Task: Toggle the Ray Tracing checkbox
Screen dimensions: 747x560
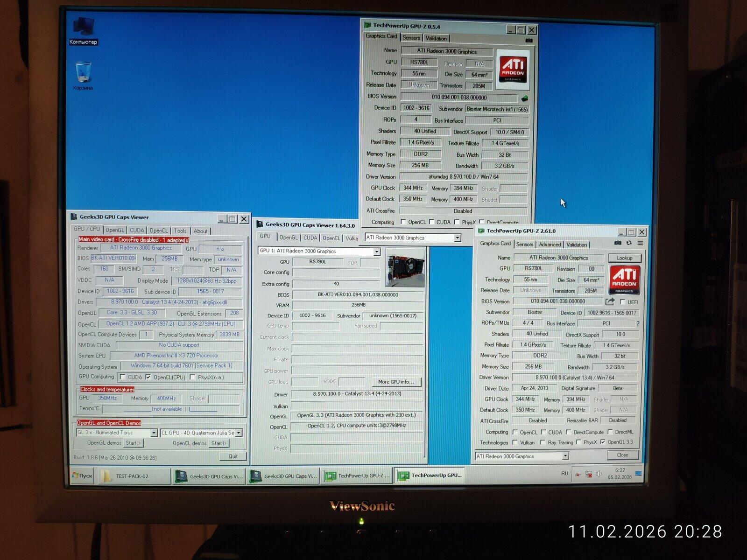Action: [x=543, y=442]
